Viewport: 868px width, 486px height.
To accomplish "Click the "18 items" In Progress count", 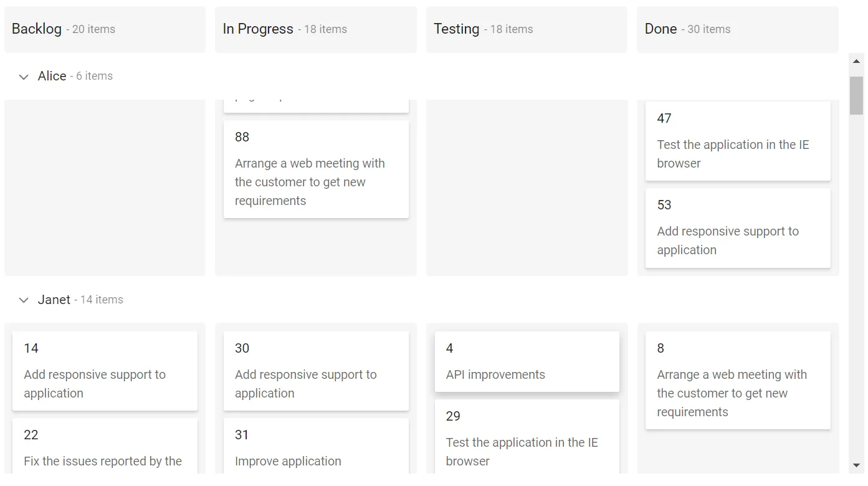I will [x=325, y=29].
